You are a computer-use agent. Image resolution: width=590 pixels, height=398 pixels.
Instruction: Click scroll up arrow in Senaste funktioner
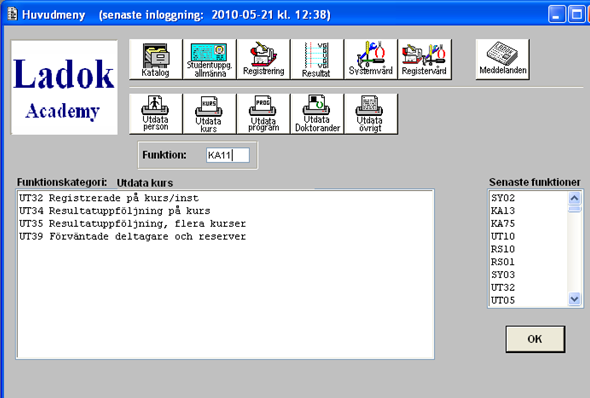(574, 198)
